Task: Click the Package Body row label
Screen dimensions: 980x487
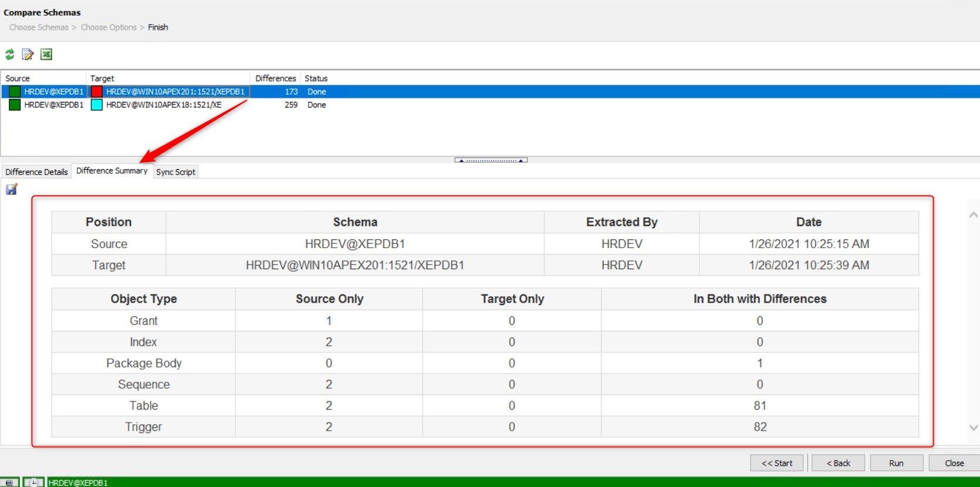Action: [x=143, y=363]
